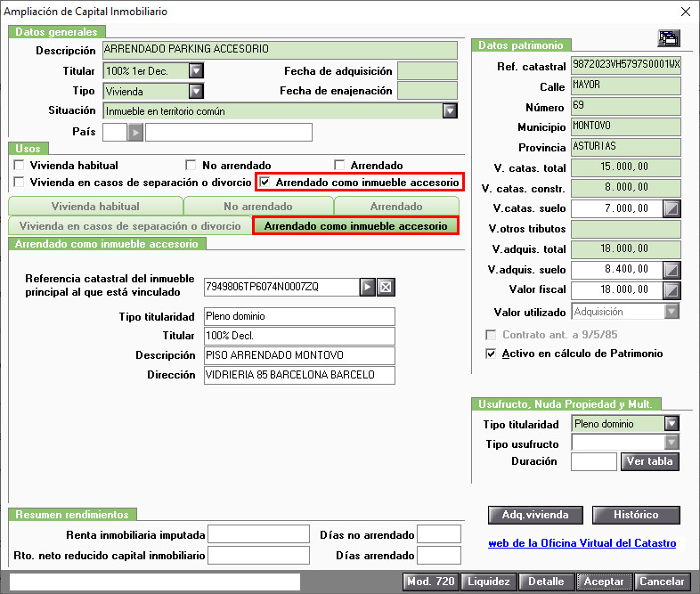Click the Días arrendado field

[x=439, y=556]
